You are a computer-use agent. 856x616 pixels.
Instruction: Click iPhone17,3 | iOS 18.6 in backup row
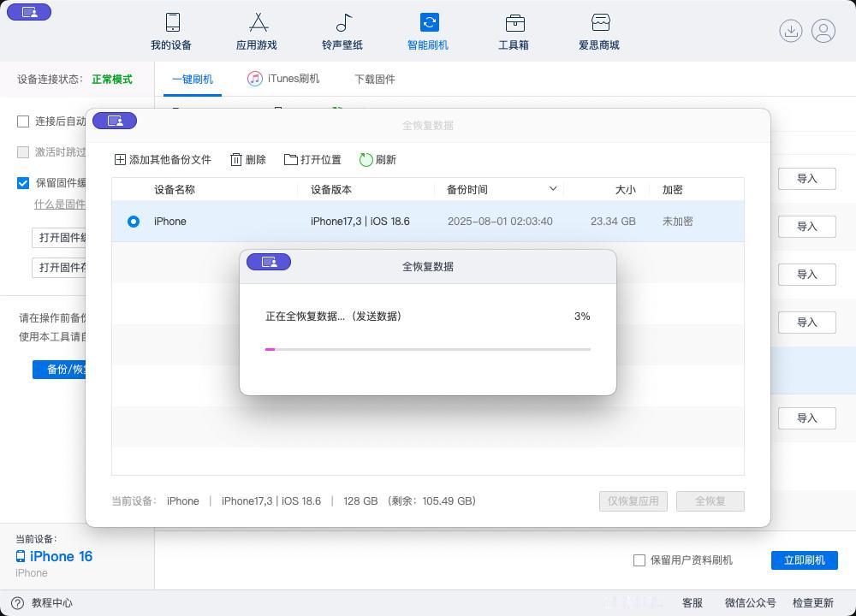pyautogui.click(x=360, y=222)
